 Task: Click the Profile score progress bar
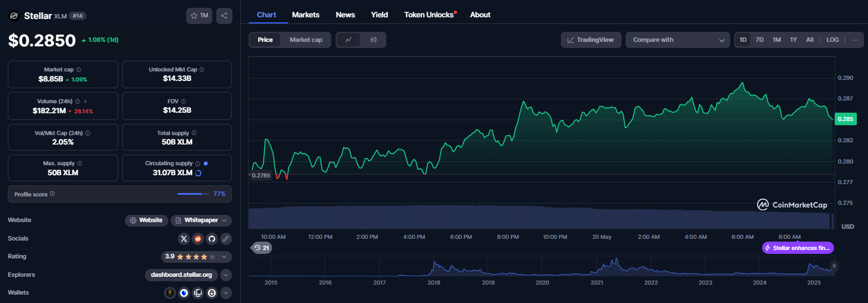tap(193, 194)
